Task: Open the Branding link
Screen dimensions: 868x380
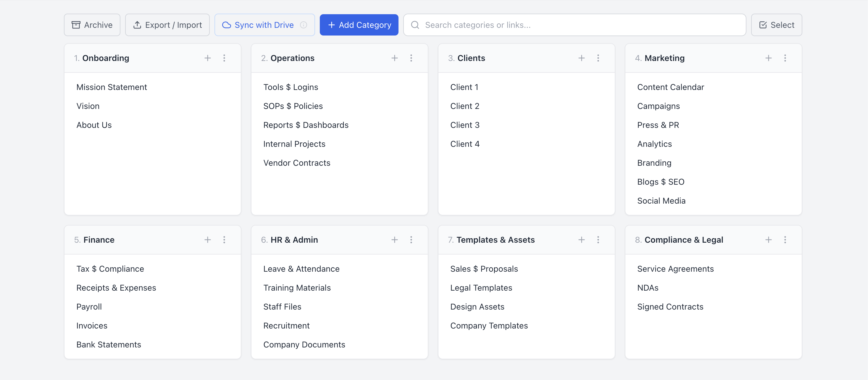Action: point(654,163)
